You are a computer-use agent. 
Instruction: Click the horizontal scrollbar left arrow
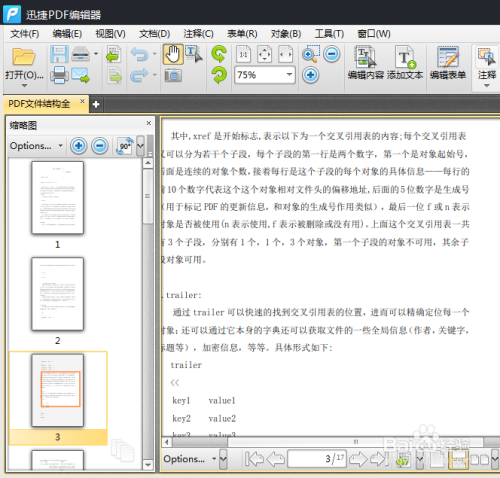167,442
